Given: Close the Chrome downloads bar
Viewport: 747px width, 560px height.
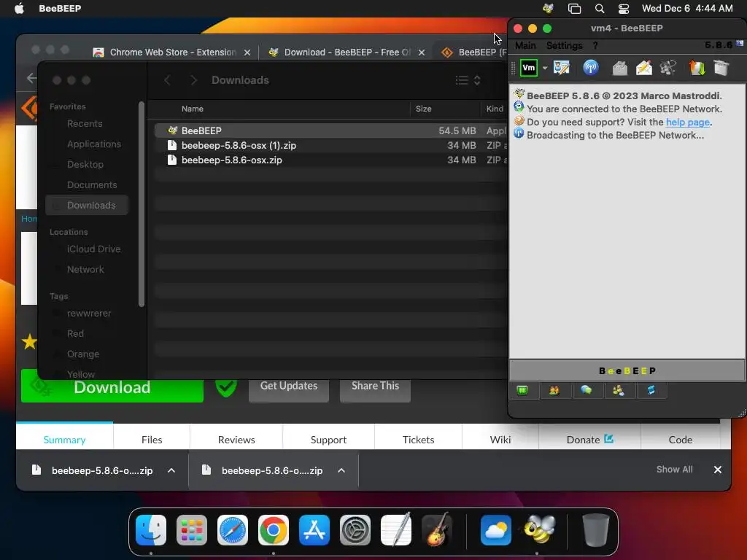Looking at the screenshot, I should coord(718,470).
